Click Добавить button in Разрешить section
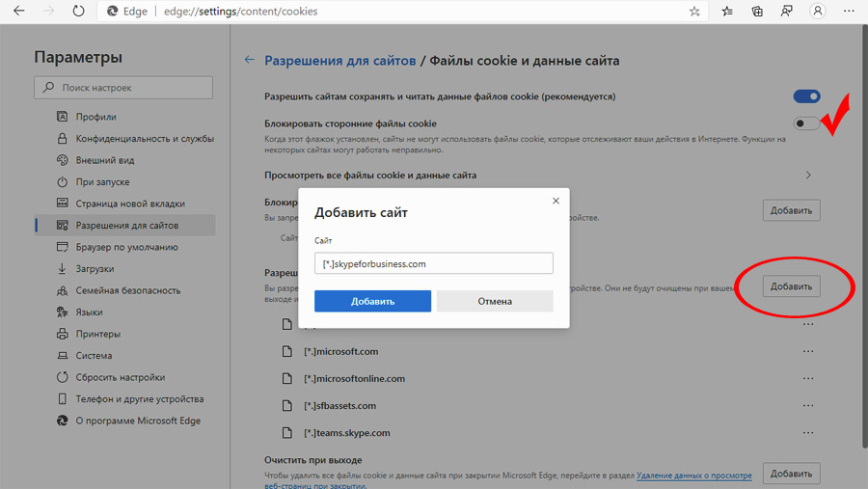Image resolution: width=868 pixels, height=489 pixels. coord(792,286)
